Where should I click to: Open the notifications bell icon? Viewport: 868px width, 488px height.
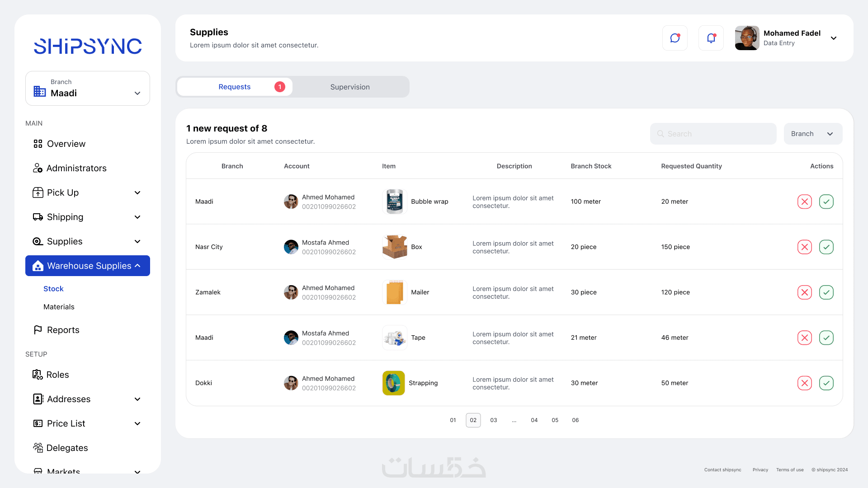(x=711, y=38)
